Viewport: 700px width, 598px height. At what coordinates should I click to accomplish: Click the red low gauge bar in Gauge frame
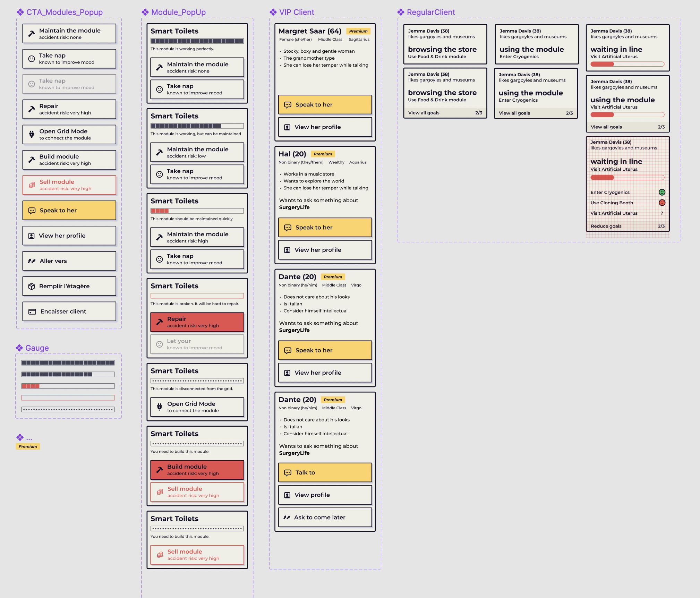pos(68,386)
